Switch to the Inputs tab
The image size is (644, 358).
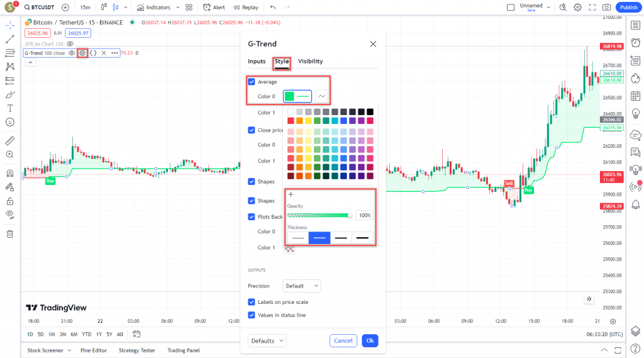[x=257, y=61]
